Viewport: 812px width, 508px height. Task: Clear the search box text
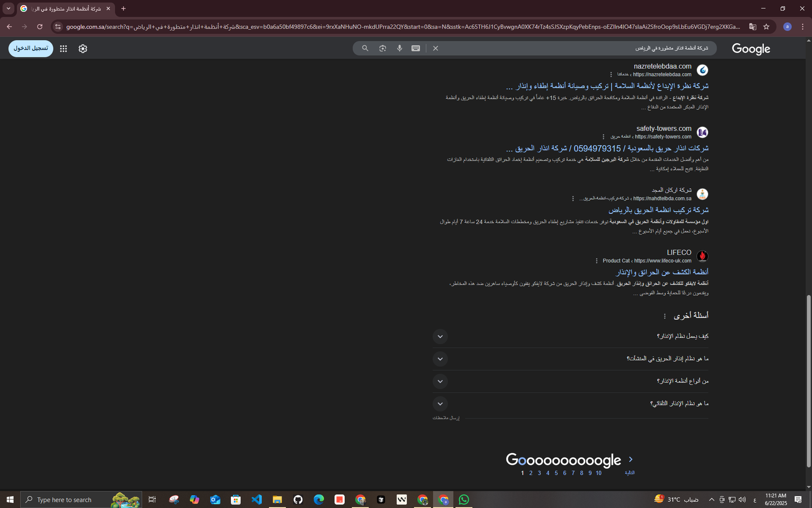[435, 48]
